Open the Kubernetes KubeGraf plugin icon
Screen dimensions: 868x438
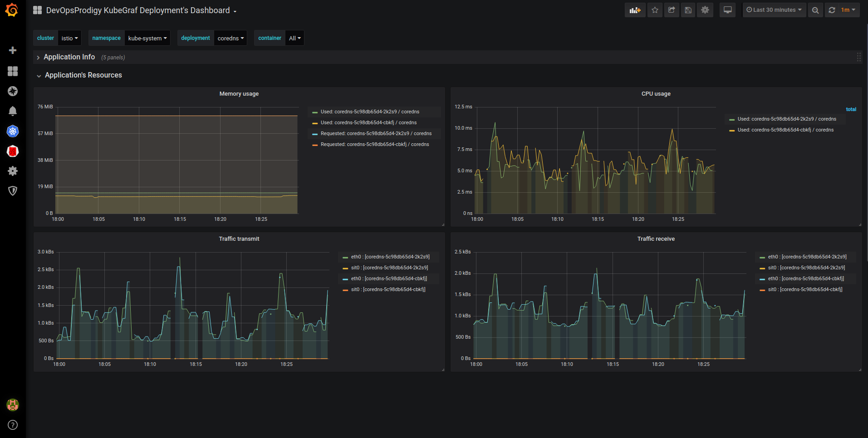click(x=13, y=131)
